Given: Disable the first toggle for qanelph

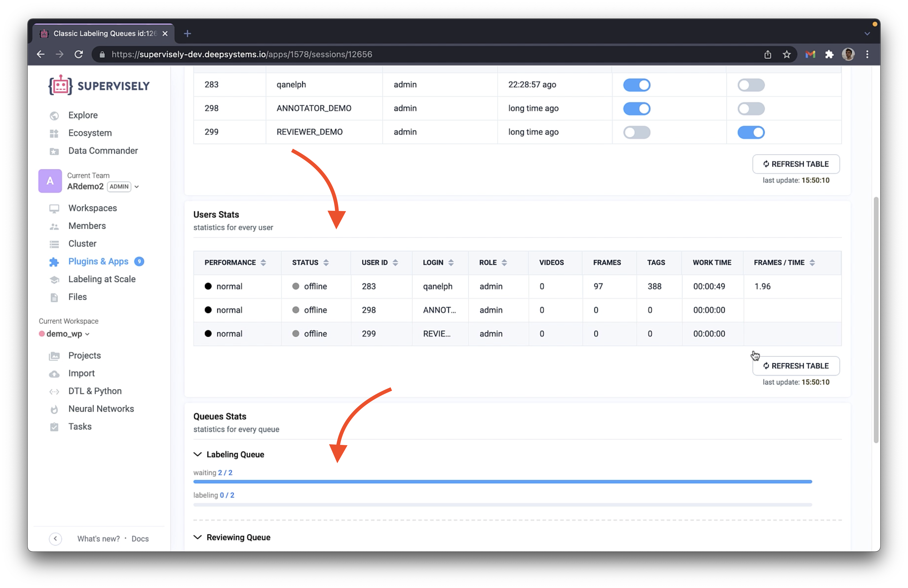Looking at the screenshot, I should [x=637, y=85].
